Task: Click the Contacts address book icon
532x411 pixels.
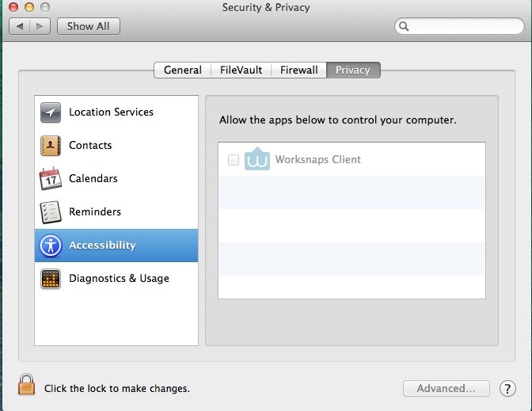Action: tap(51, 146)
